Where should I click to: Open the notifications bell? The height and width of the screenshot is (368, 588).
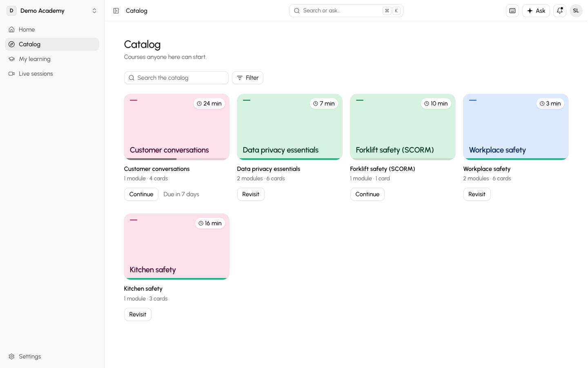click(559, 11)
